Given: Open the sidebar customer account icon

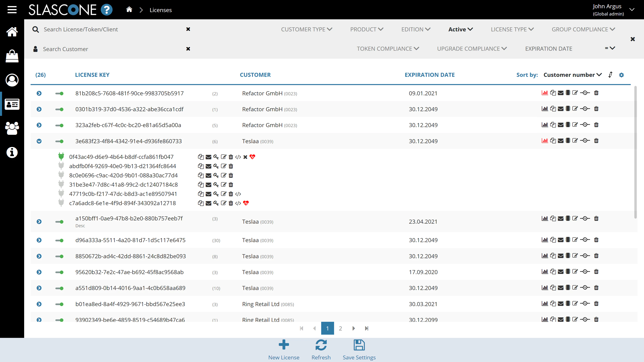Looking at the screenshot, I should click(12, 80).
